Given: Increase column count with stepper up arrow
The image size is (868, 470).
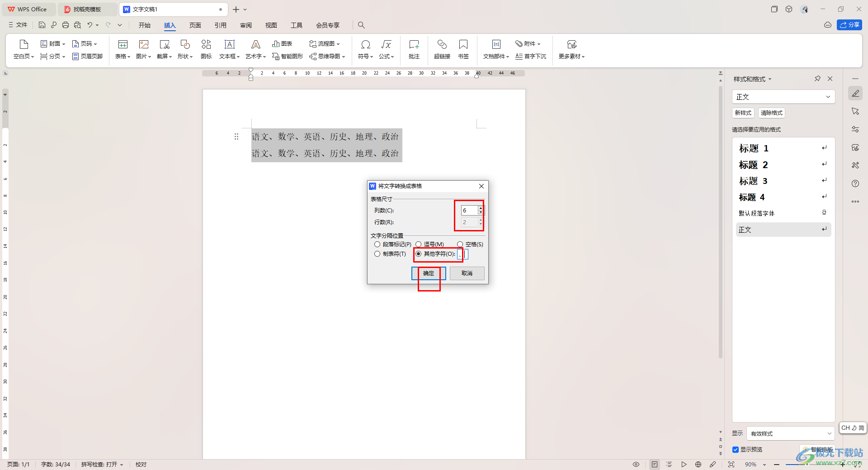Looking at the screenshot, I should [481, 208].
